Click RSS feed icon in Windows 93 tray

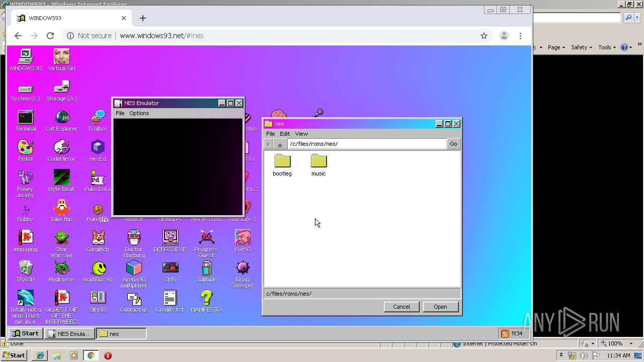(505, 333)
